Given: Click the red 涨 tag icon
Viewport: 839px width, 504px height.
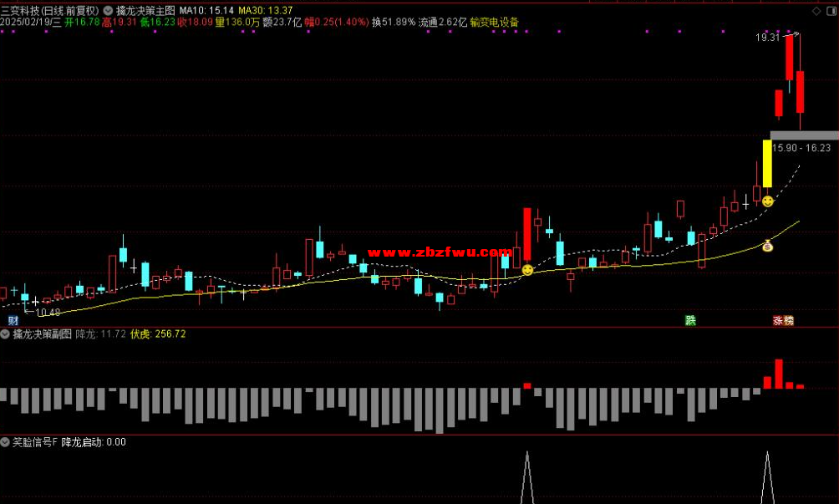Looking at the screenshot, I should [777, 320].
